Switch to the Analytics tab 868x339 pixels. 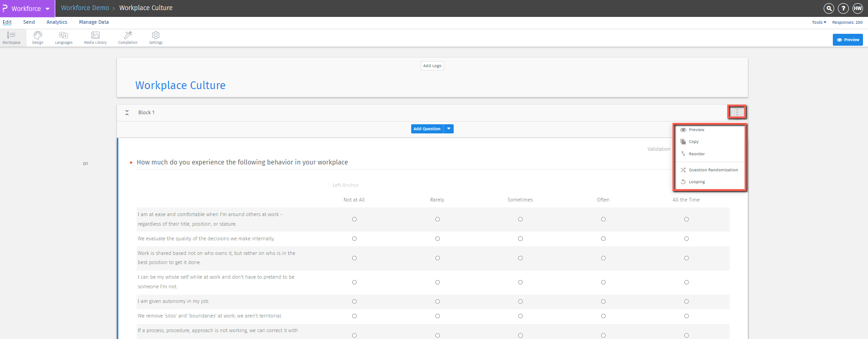pos(57,22)
